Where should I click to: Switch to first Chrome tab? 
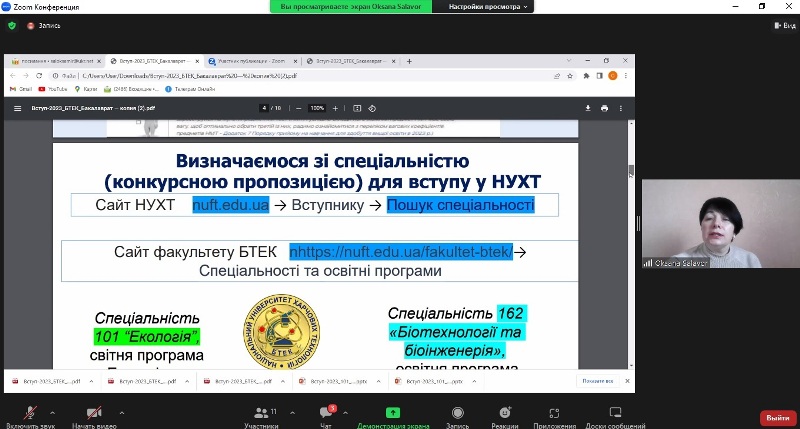tap(55, 61)
